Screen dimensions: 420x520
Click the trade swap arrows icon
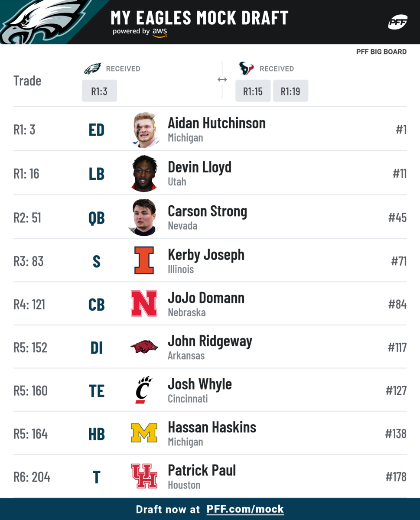(222, 80)
